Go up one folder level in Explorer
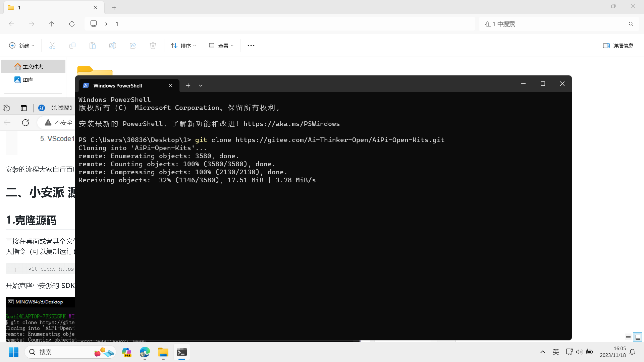 click(52, 24)
